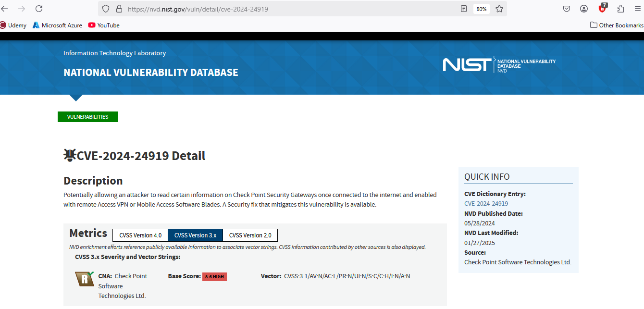The height and width of the screenshot is (309, 644).
Task: Click the CVE-2024-24919 Detail title
Action: click(141, 156)
